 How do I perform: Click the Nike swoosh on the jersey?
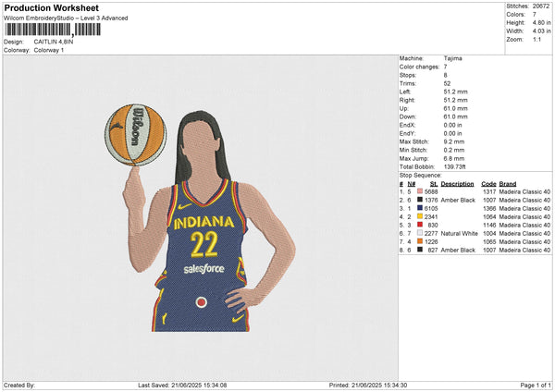186,205
